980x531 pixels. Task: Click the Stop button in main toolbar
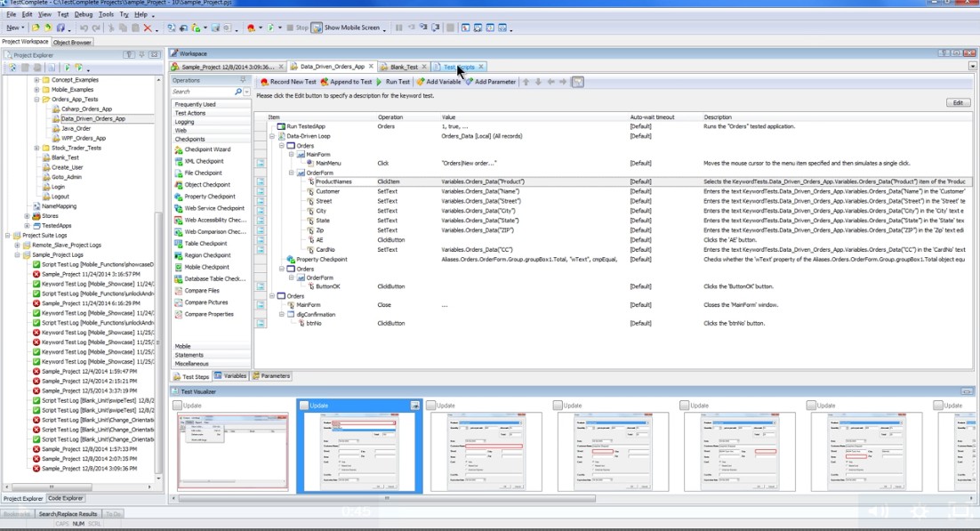pos(298,28)
